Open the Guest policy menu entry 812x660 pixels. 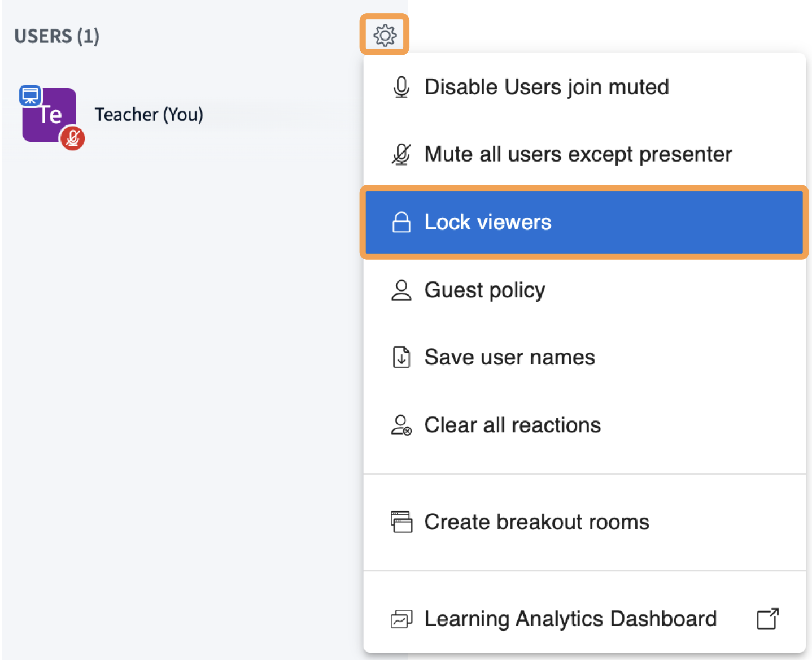coord(484,290)
